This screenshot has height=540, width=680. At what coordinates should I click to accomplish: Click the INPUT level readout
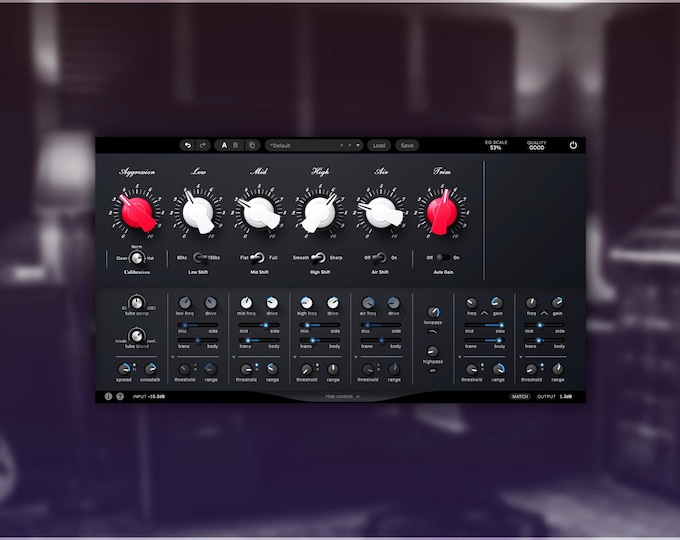(x=149, y=396)
